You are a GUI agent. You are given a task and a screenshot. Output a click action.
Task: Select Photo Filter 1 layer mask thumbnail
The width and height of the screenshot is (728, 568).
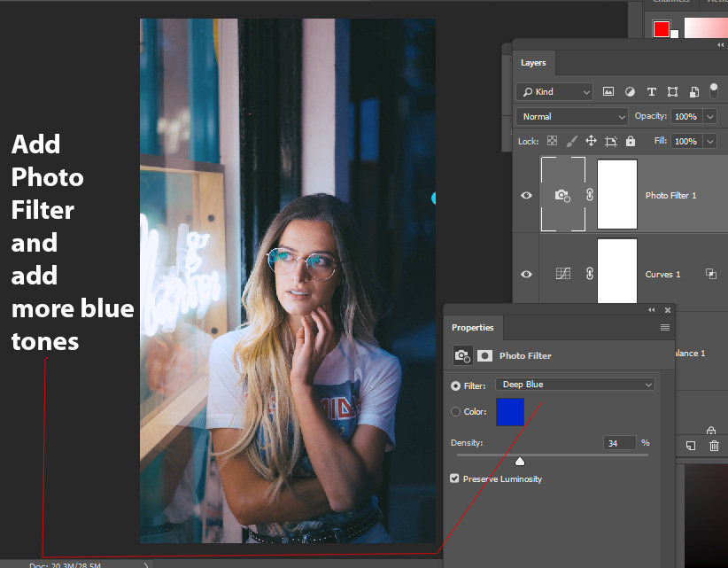(617, 194)
